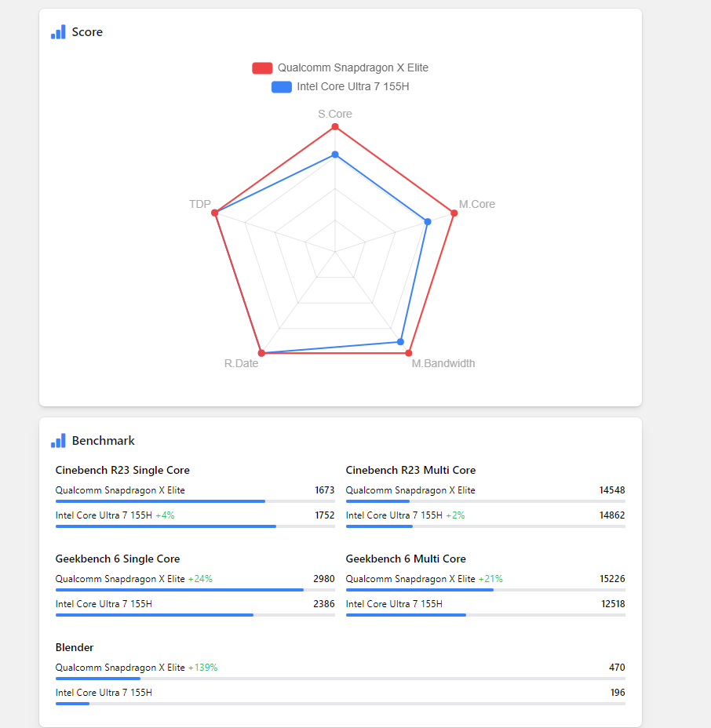711x728 pixels.
Task: Click Snapdragon bar under Geekbench 6 Multi Core
Action: tap(486, 590)
